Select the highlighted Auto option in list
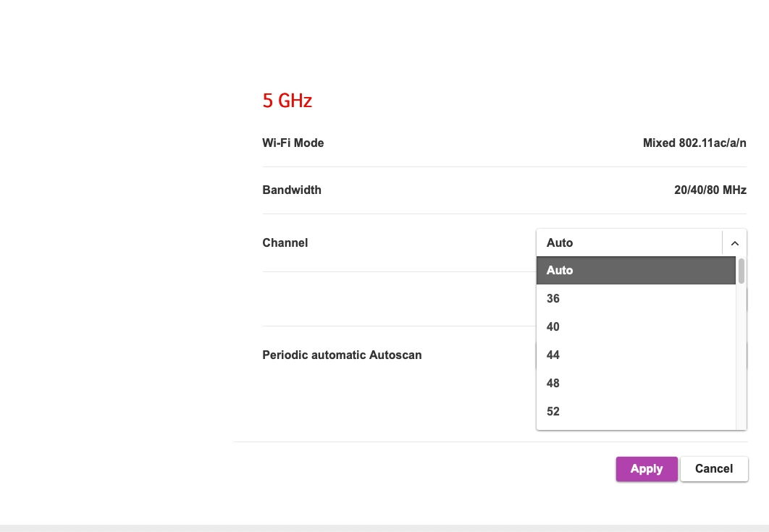769x532 pixels. coord(635,271)
